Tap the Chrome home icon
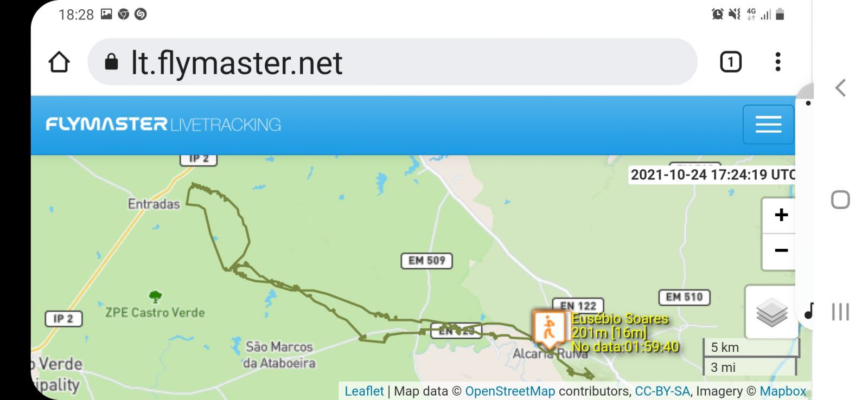Viewport: 868px width, 400px height. click(59, 62)
